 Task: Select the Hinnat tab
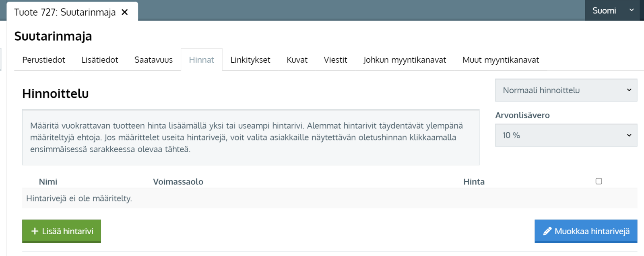(201, 60)
